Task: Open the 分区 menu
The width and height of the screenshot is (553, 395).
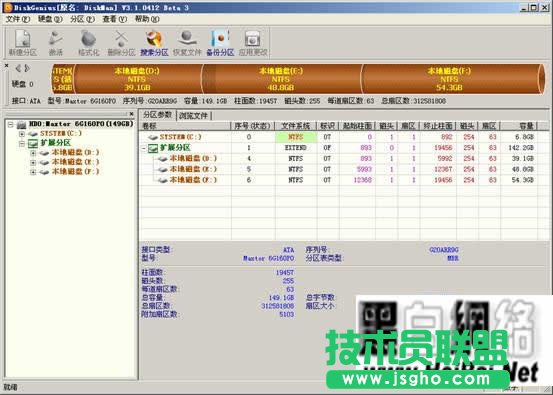Action: point(82,19)
